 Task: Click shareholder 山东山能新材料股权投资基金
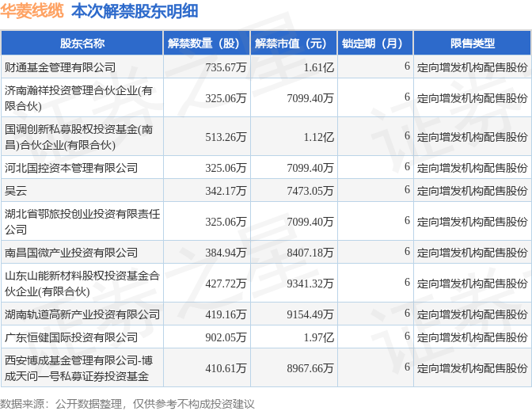pos(82,284)
